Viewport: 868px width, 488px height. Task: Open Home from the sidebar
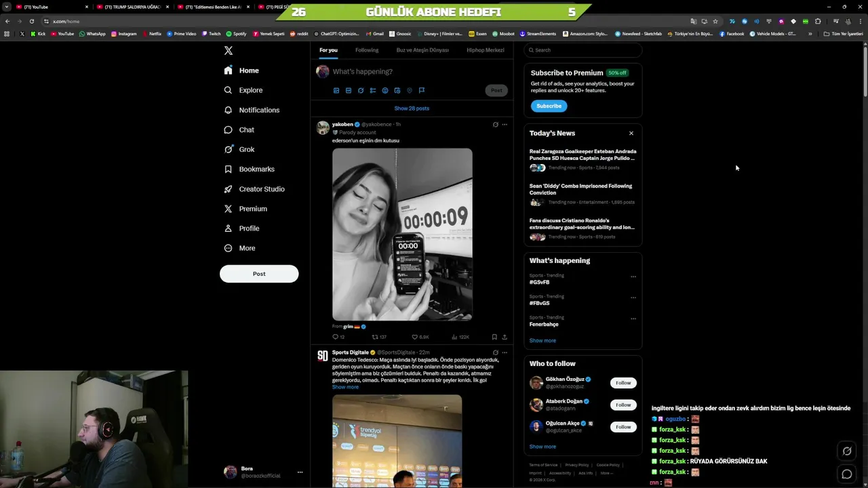(241, 70)
